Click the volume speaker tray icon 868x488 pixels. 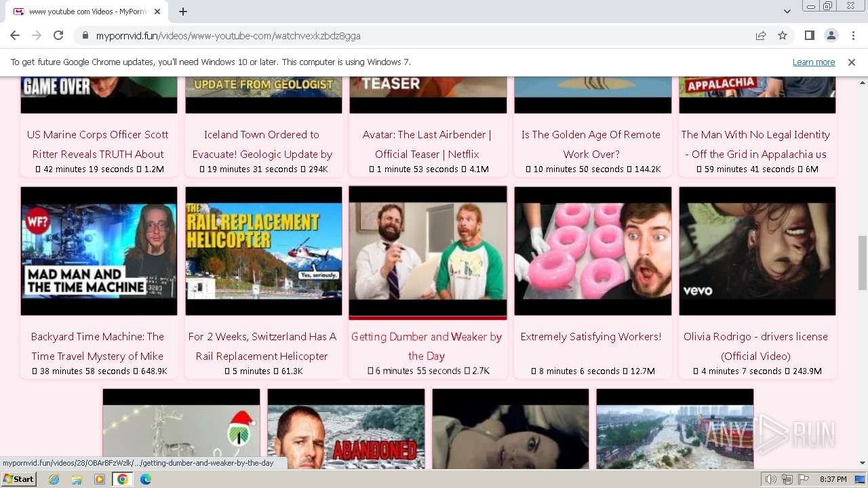(771, 479)
